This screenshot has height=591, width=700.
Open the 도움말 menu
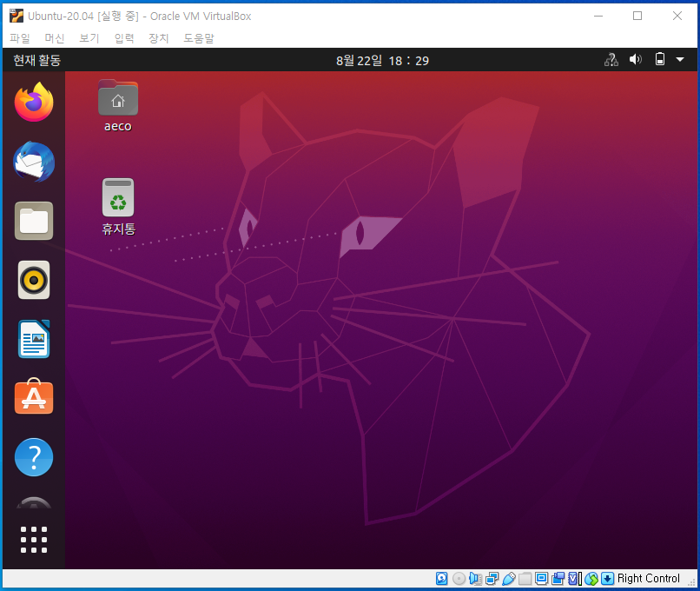coord(199,38)
